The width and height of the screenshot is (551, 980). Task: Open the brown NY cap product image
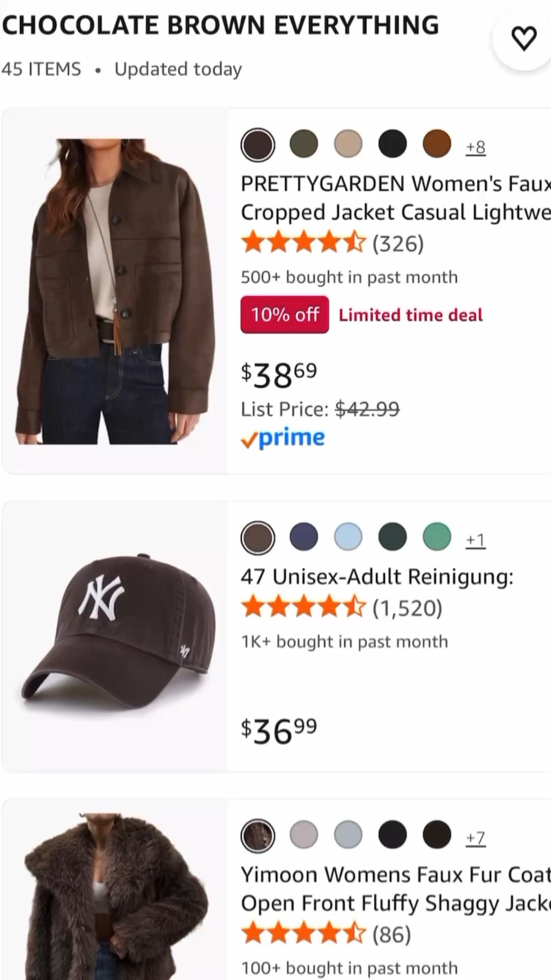[115, 633]
